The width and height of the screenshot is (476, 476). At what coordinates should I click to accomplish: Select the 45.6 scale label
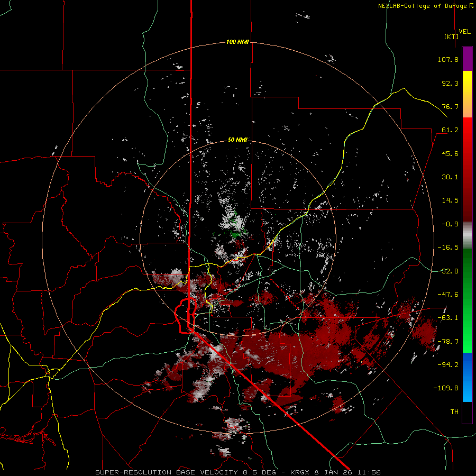tap(450, 153)
